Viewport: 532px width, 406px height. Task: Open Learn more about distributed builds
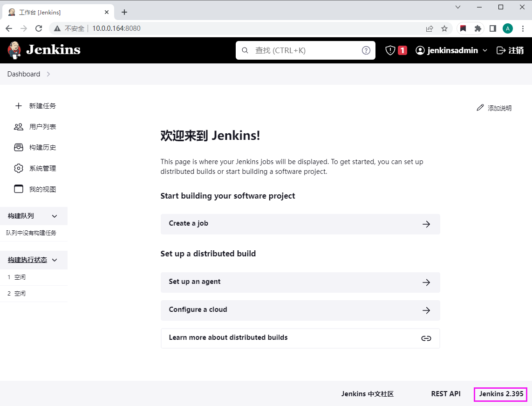[x=300, y=338]
